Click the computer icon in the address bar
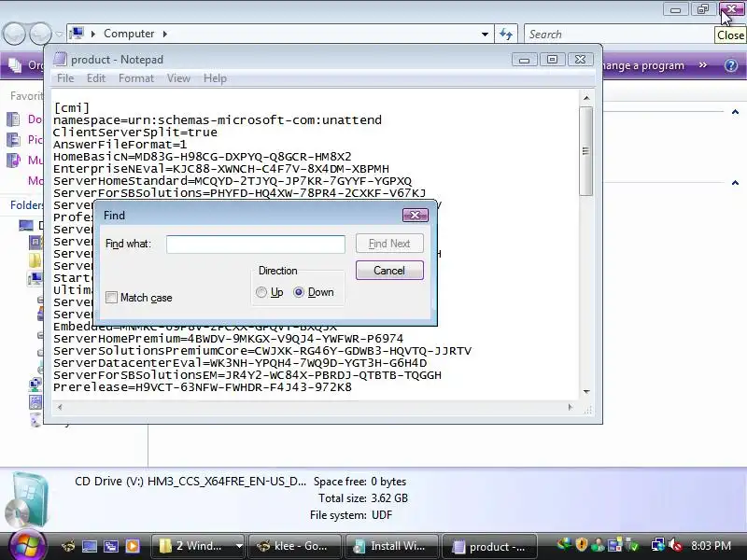 (x=77, y=34)
